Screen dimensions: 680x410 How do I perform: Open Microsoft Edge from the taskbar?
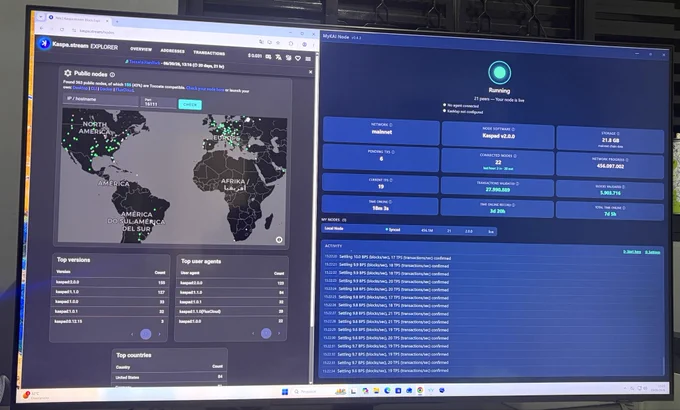387,390
